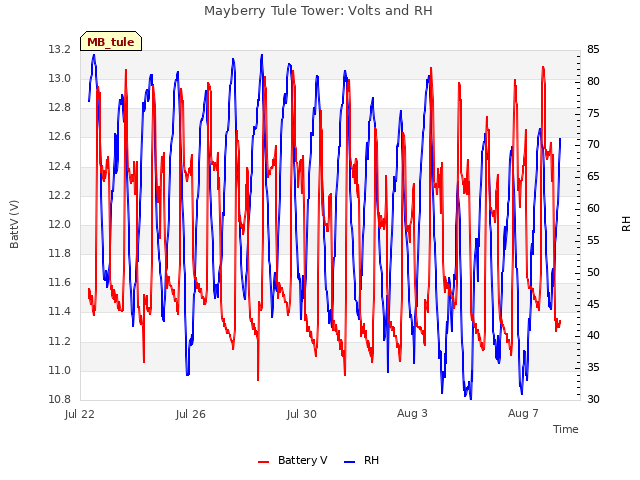Click the 70 RH tick label

(x=593, y=144)
